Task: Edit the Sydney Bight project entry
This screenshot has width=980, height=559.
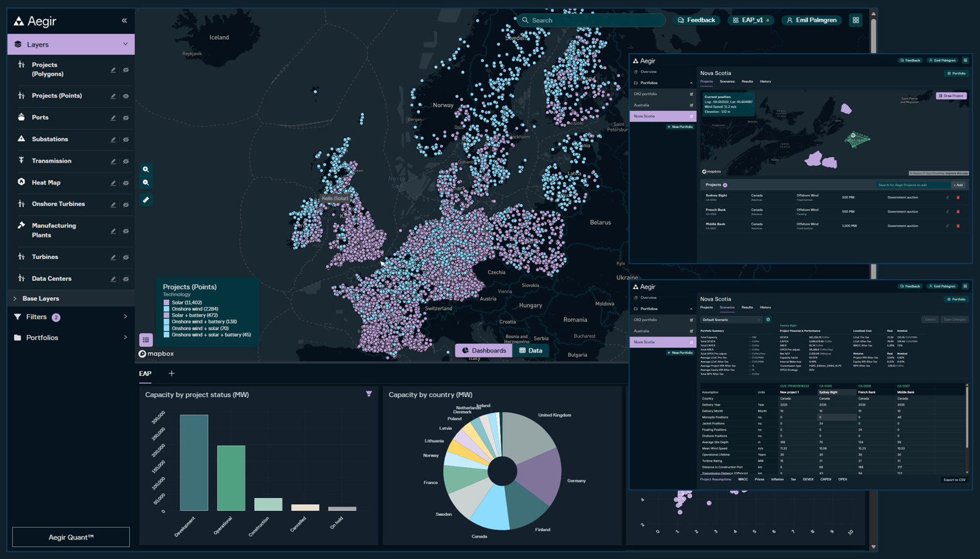Action: 946,197
